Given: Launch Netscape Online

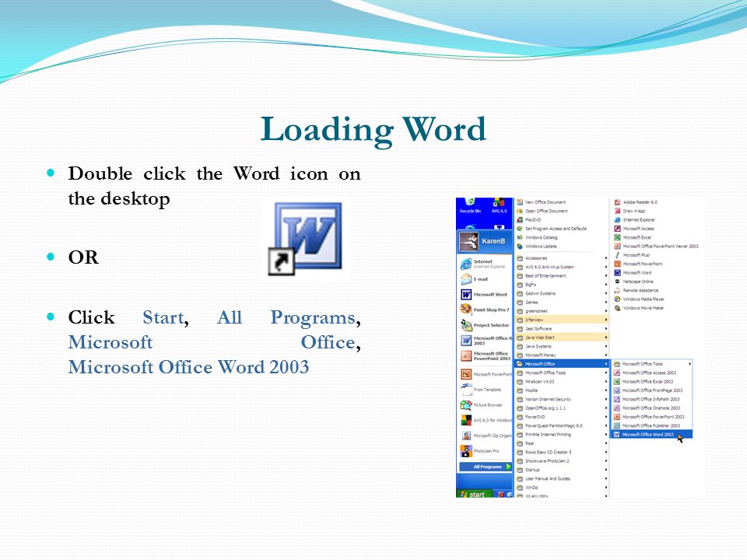Looking at the screenshot, I should [x=634, y=282].
